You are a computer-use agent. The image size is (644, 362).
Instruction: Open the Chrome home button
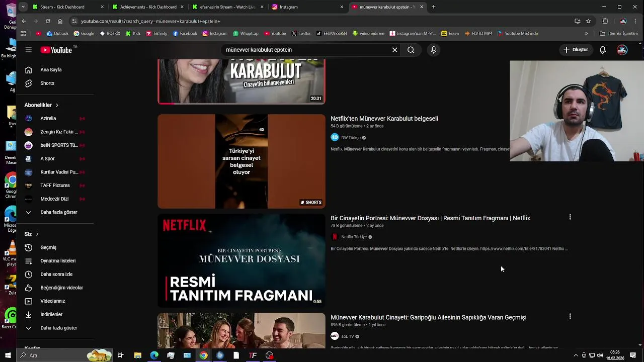(60, 21)
